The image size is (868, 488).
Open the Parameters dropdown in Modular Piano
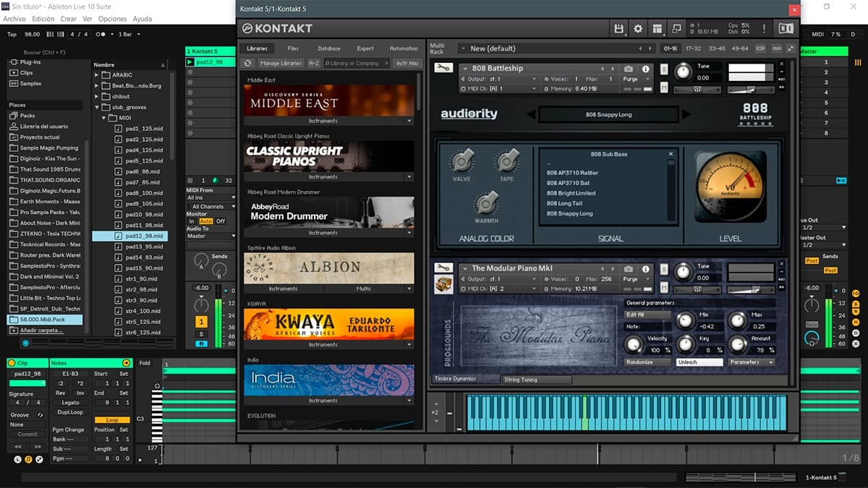751,362
